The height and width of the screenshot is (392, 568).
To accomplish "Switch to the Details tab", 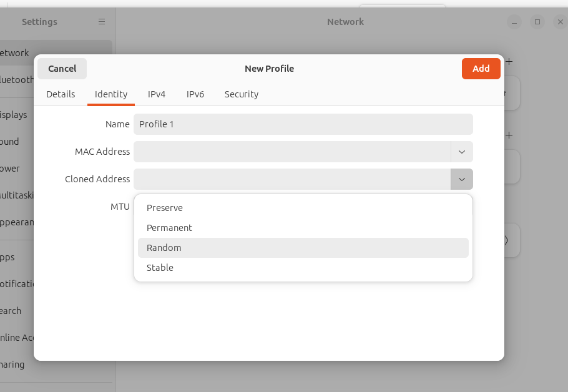I will [x=61, y=94].
